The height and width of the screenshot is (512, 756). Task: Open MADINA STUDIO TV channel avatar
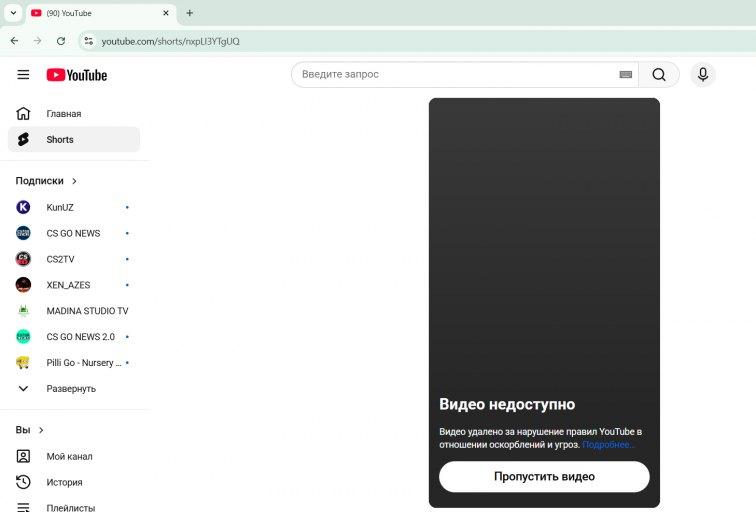23,311
